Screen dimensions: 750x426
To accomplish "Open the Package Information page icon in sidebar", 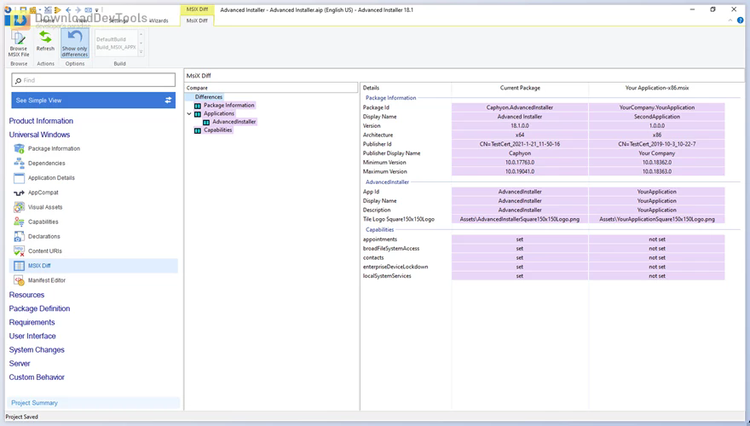I will click(19, 149).
